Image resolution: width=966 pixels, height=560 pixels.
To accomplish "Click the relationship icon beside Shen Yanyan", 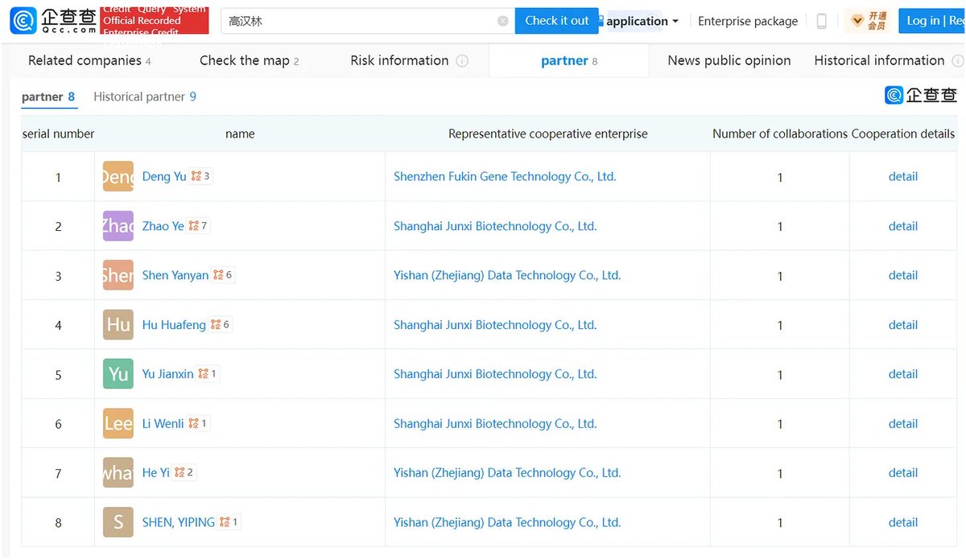I will (x=218, y=275).
